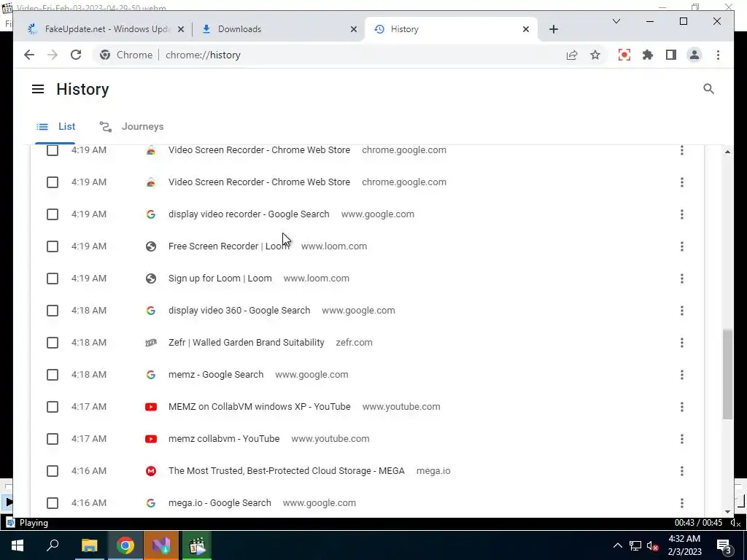Viewport: 747px width, 560px height.
Task: Click the network tray icon
Action: point(635,545)
